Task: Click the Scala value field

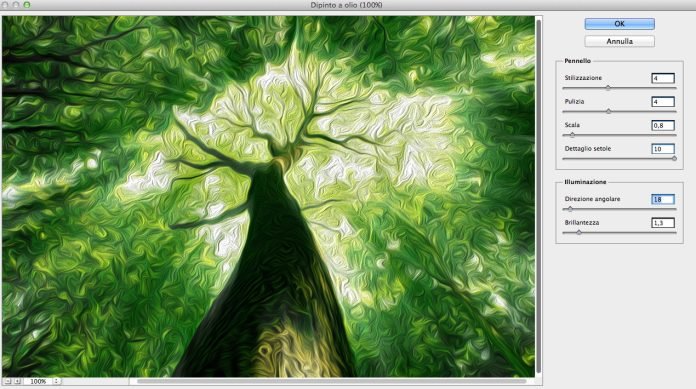Action: pos(663,125)
